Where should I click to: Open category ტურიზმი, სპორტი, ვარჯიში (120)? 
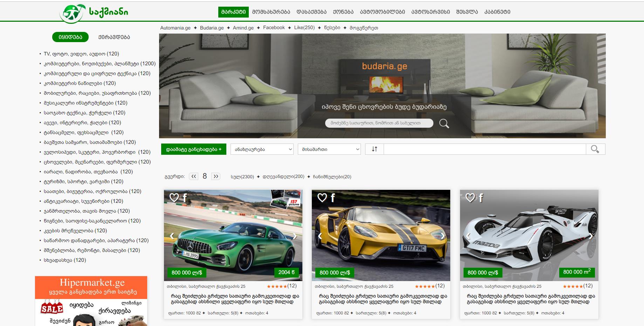[83, 181]
